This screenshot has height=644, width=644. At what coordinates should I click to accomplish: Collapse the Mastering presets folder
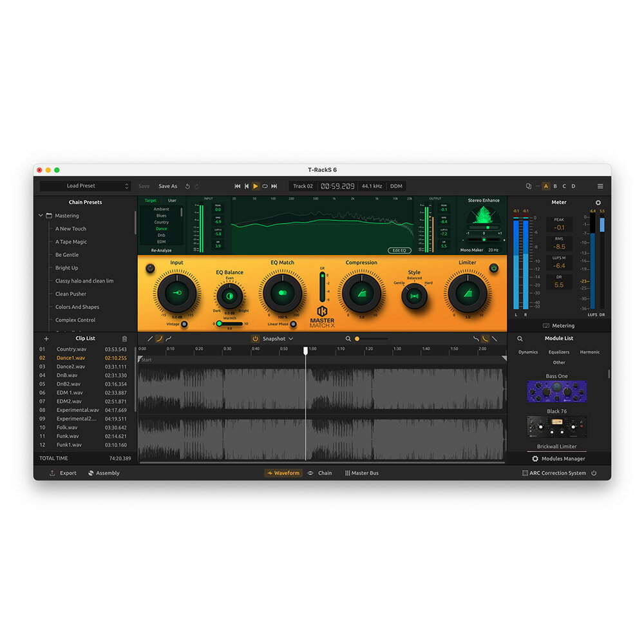coord(41,216)
